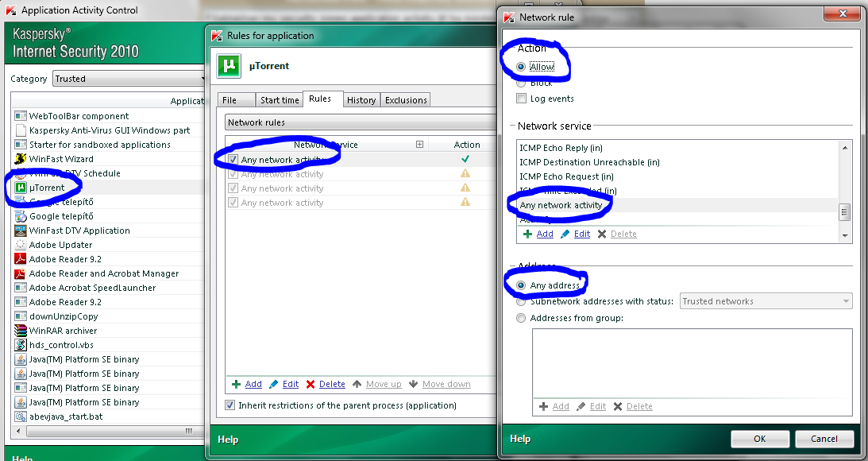Close the Network rule dialog
The height and width of the screenshot is (461, 868).
tap(843, 14)
